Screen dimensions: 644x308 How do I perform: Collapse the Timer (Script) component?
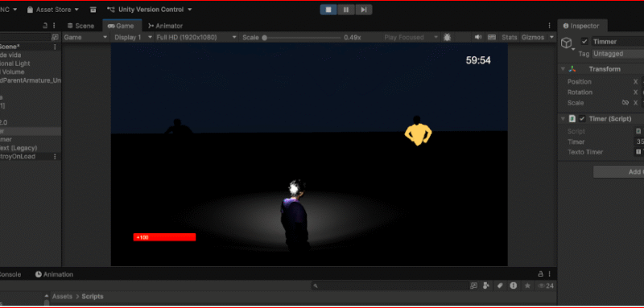click(563, 119)
